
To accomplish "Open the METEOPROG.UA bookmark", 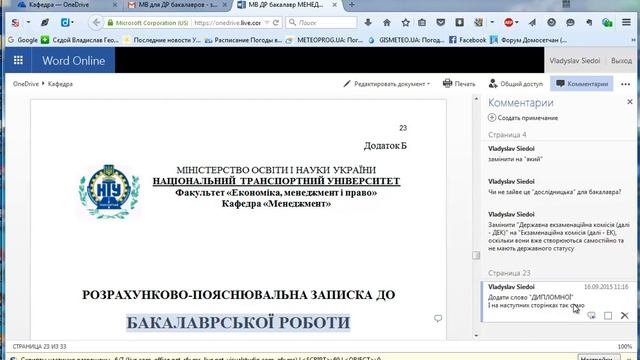I will pyautogui.click(x=324, y=40).
